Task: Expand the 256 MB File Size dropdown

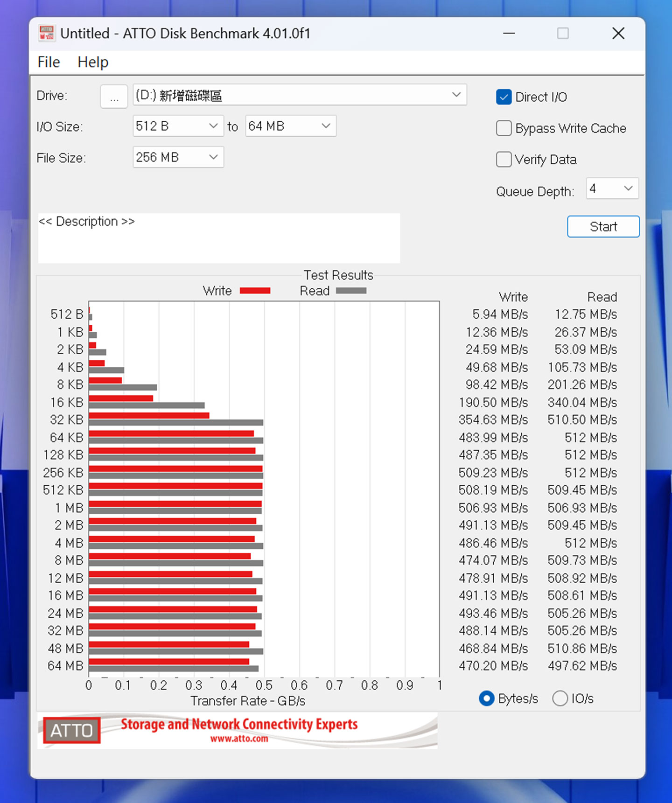Action: [x=178, y=157]
